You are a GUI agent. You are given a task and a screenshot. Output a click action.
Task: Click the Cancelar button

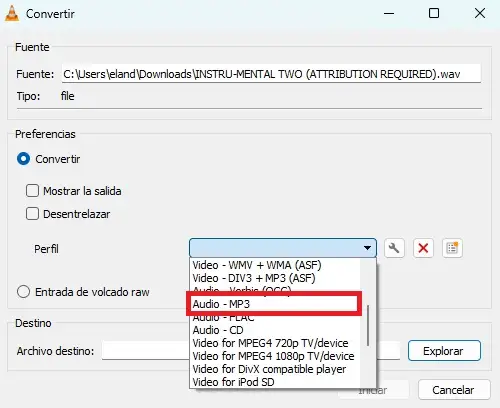[x=454, y=390]
